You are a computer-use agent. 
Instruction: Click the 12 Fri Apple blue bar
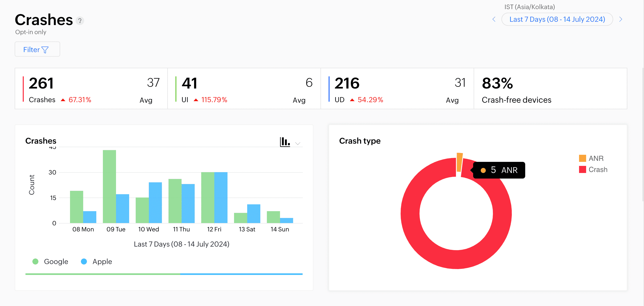(x=221, y=197)
